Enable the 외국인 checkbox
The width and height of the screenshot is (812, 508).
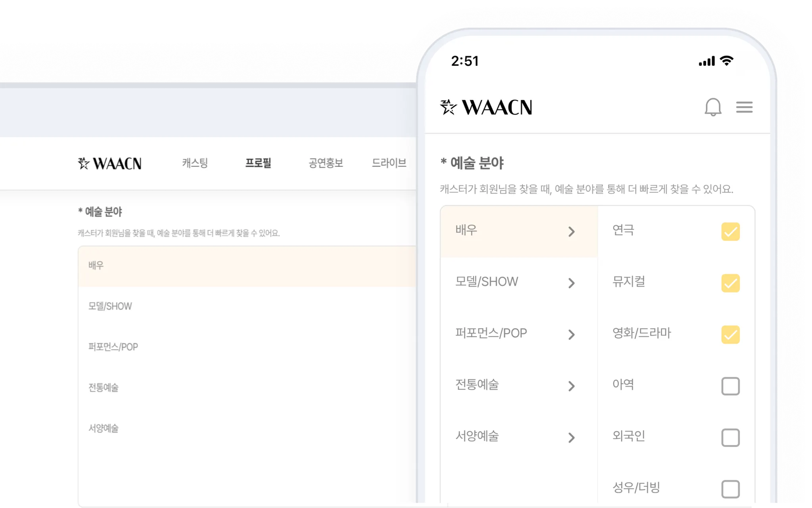tap(730, 437)
